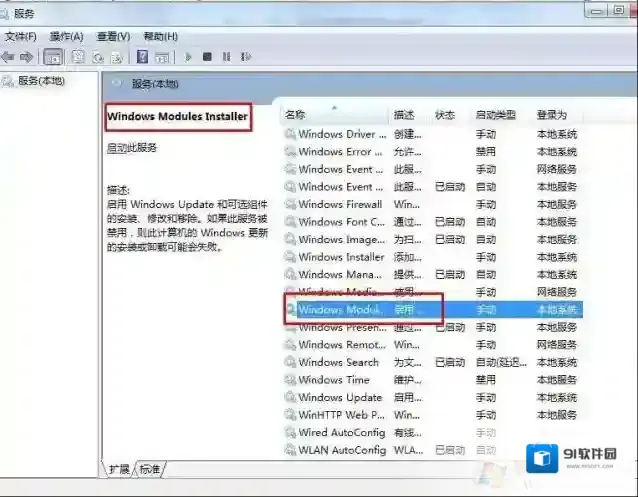
Task: Open the 查看(V) menu
Action: (x=113, y=36)
